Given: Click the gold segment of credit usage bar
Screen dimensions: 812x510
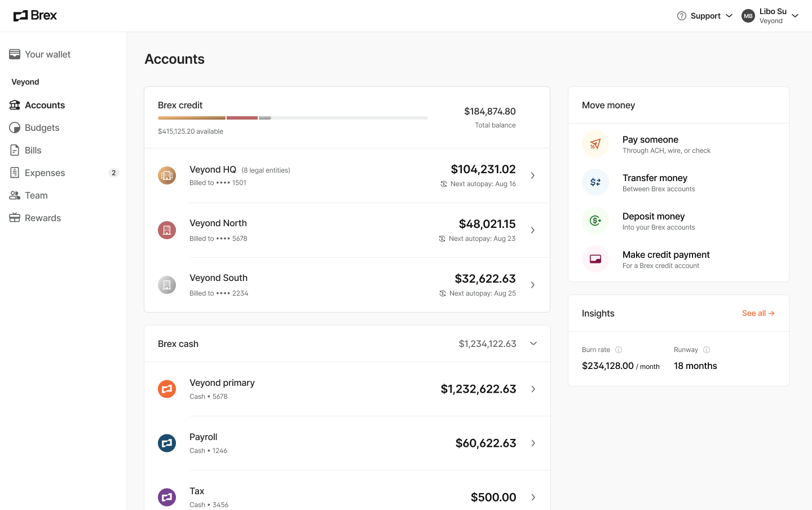Looking at the screenshot, I should pyautogui.click(x=192, y=118).
